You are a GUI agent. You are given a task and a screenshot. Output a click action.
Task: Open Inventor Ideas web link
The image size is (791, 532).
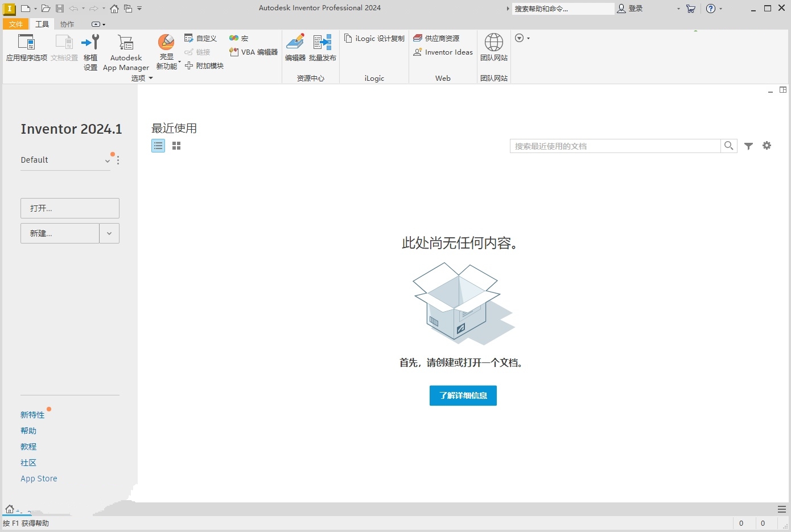point(443,52)
